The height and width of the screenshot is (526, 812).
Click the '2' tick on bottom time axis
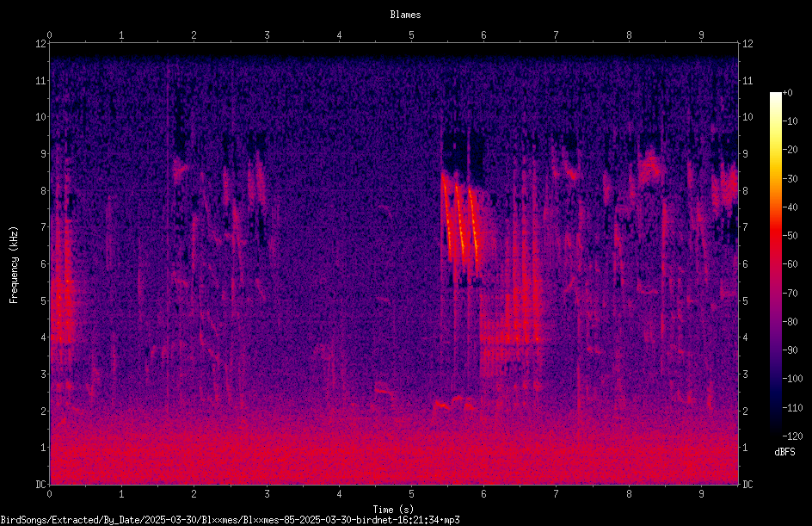tap(194, 494)
